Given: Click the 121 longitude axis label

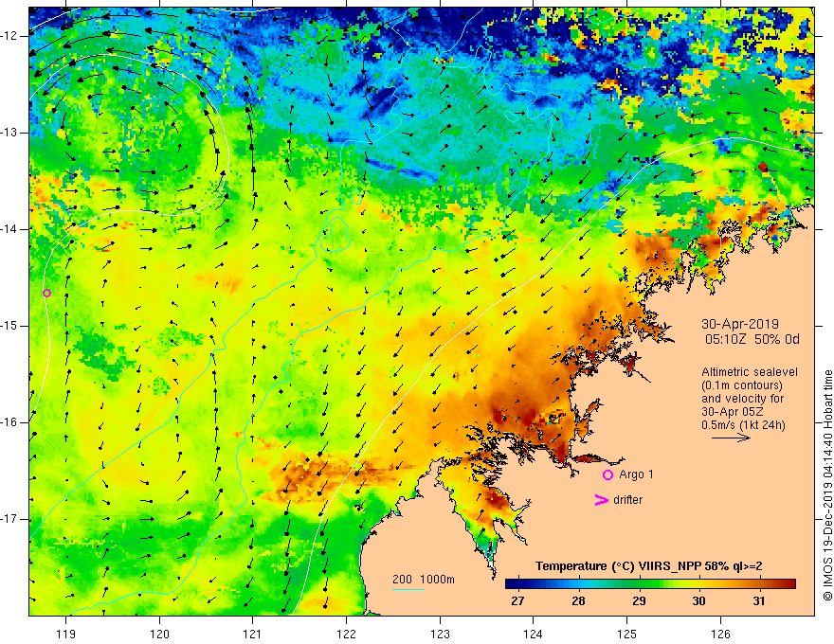Looking at the screenshot, I should (x=253, y=634).
